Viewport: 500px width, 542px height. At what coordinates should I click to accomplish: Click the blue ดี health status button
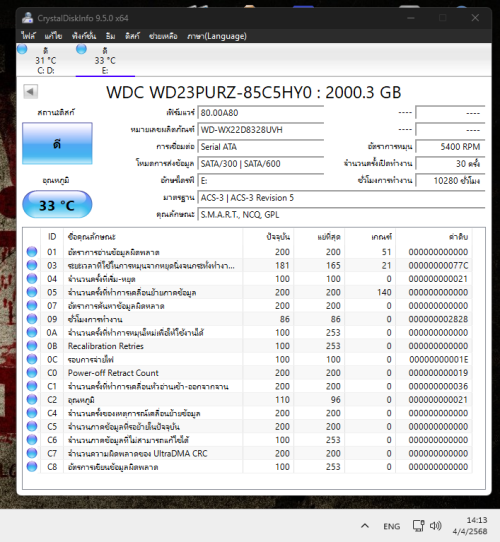pos(57,143)
